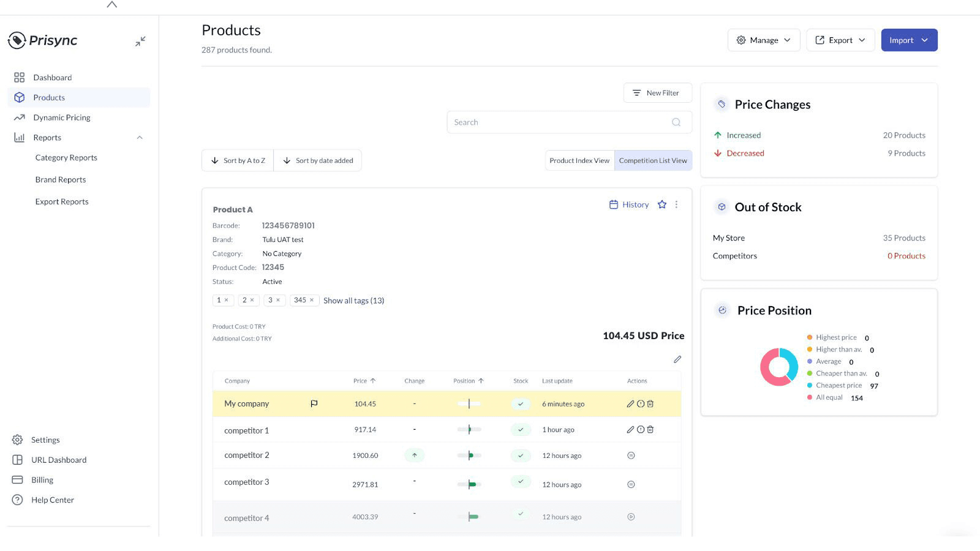
Task: Delete competitor 1 using the trash icon
Action: pos(650,429)
